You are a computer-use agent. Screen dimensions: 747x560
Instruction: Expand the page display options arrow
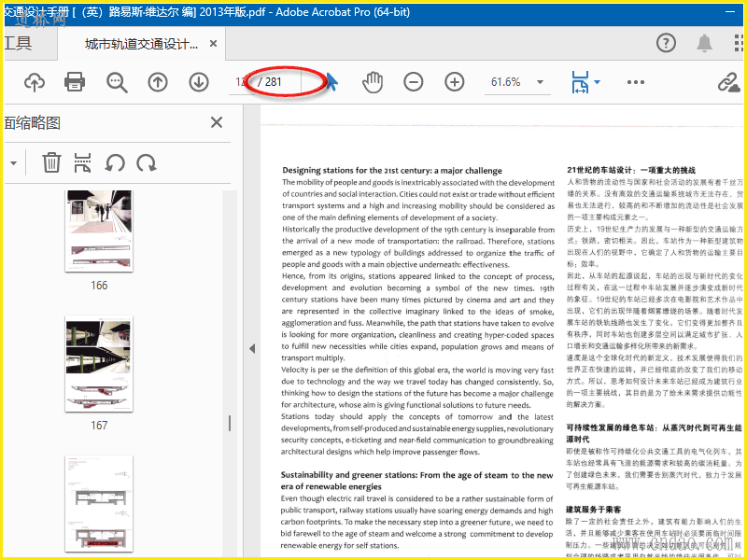pos(597,82)
